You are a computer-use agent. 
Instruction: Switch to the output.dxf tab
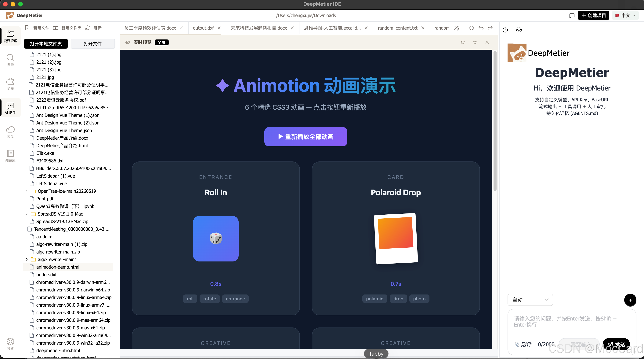pos(203,28)
